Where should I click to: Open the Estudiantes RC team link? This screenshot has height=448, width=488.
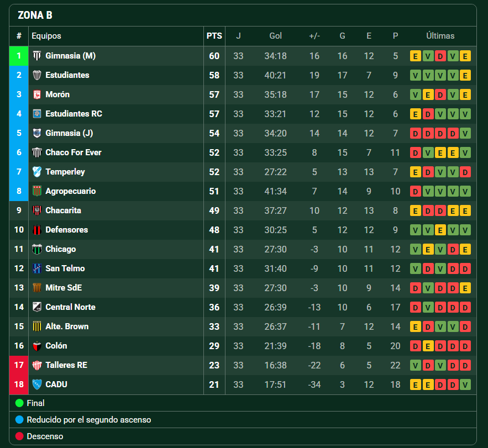(x=74, y=114)
